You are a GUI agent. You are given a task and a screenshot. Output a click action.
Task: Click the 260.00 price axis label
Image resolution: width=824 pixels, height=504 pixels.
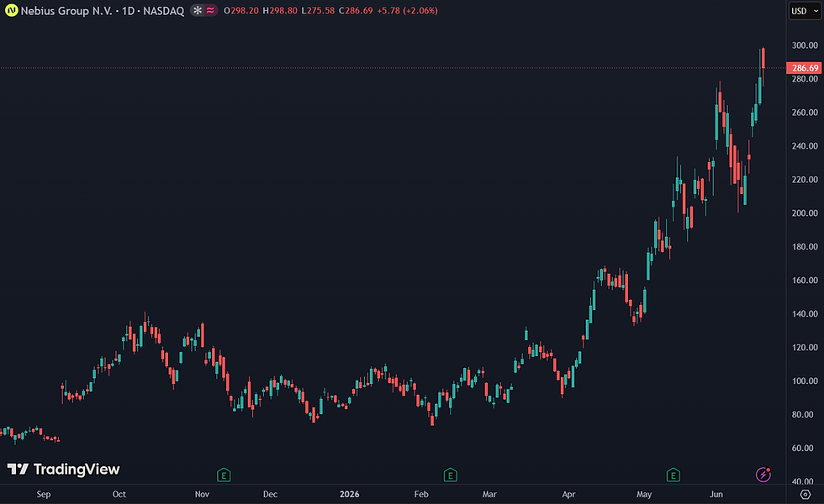click(805, 113)
